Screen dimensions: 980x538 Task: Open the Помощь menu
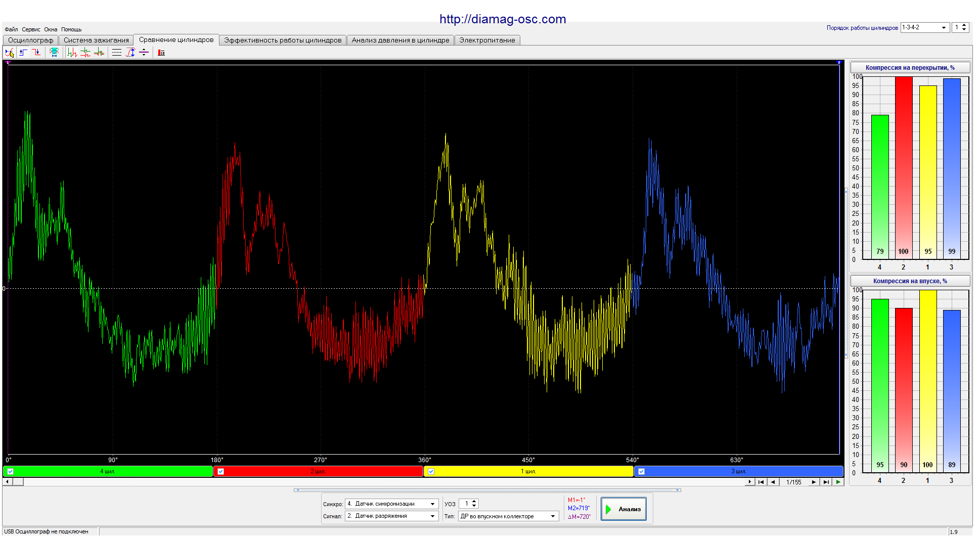coord(71,29)
